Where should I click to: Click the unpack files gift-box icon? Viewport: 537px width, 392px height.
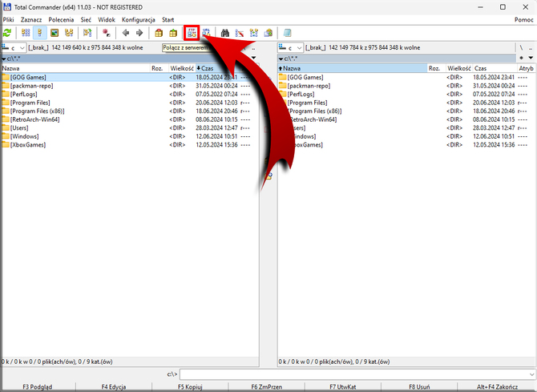pyautogui.click(x=173, y=33)
